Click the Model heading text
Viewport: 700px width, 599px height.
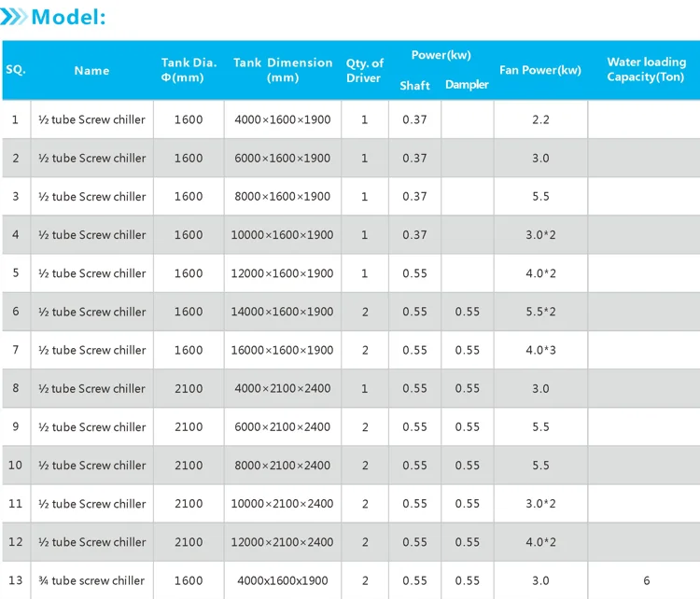click(x=69, y=18)
